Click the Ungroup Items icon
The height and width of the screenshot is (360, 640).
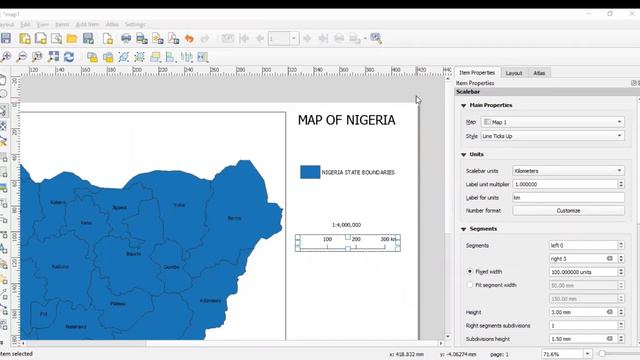point(139,57)
